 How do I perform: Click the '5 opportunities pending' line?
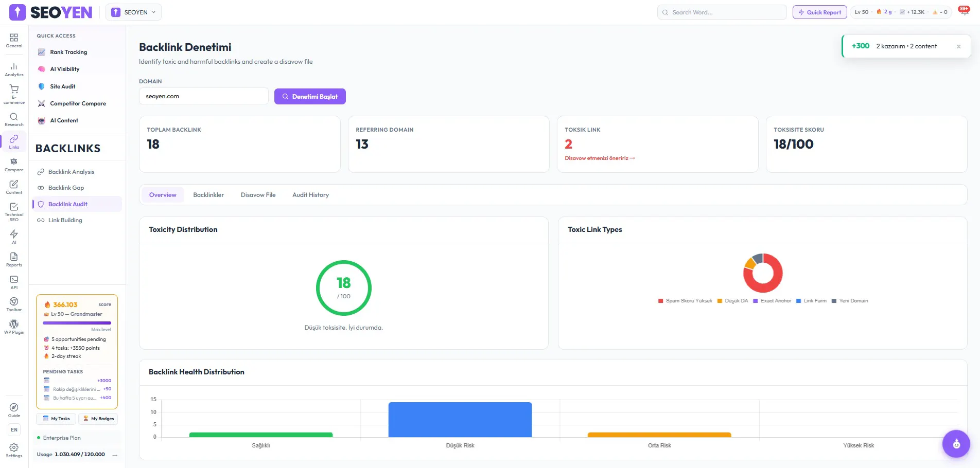tap(75, 339)
